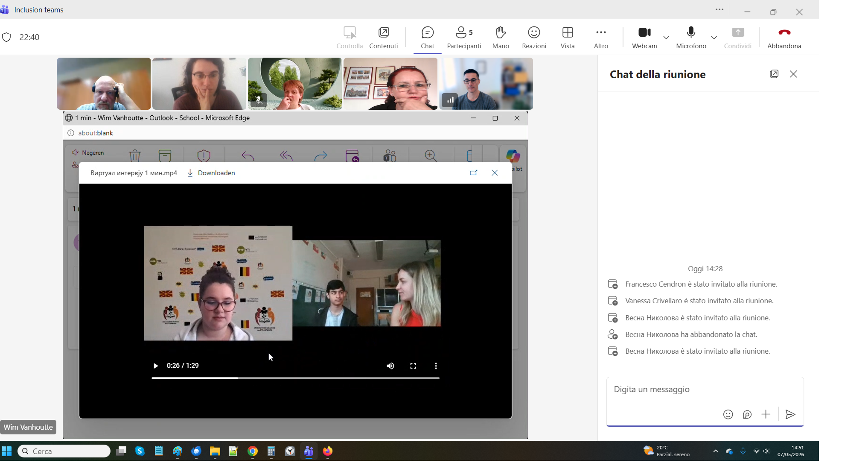
Task: Toggle video volume speaker icon
Action: (x=390, y=366)
